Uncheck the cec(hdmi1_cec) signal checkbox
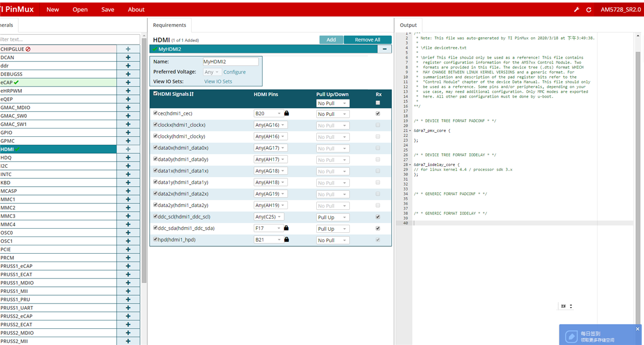This screenshot has width=644, height=345. pos(156,113)
